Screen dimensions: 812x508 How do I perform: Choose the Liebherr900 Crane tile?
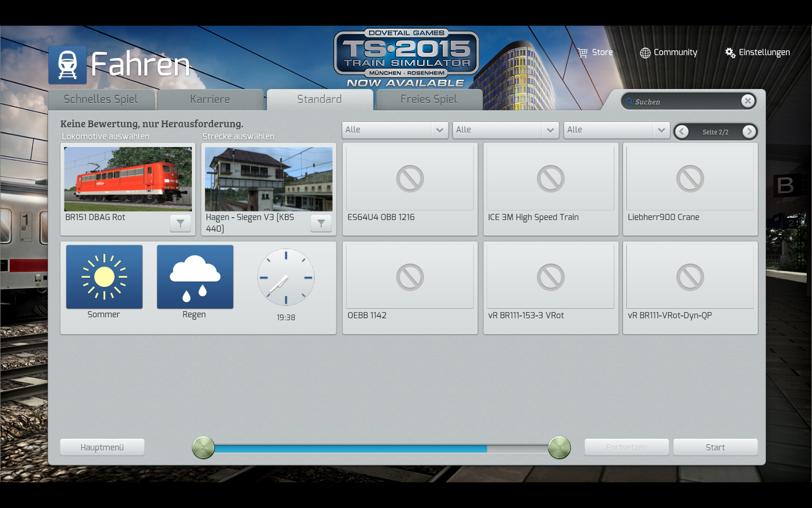point(690,189)
